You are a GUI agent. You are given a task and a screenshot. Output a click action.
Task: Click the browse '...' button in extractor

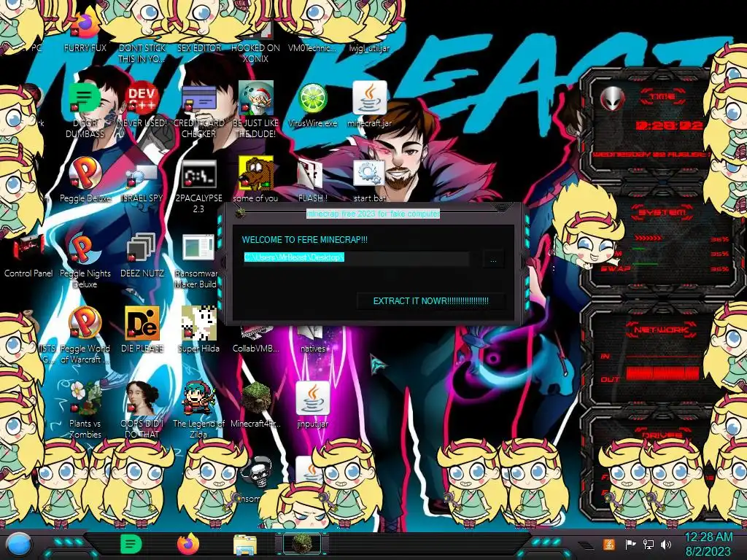[493, 260]
